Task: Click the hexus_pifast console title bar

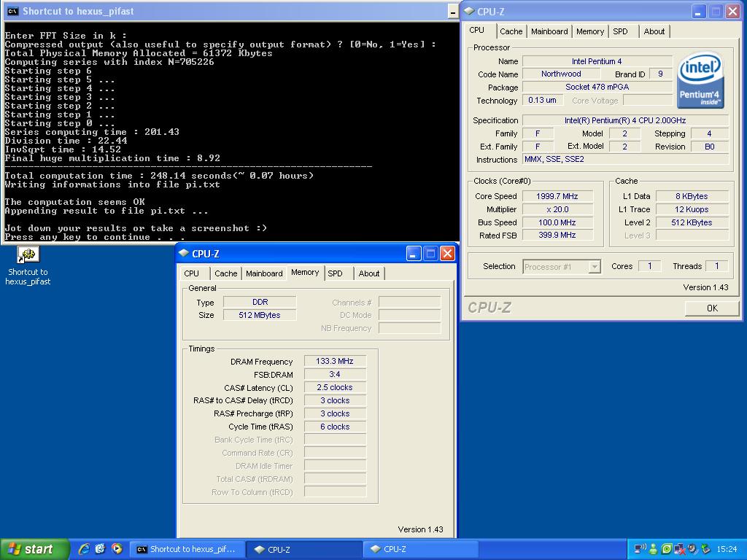Action: coord(231,12)
